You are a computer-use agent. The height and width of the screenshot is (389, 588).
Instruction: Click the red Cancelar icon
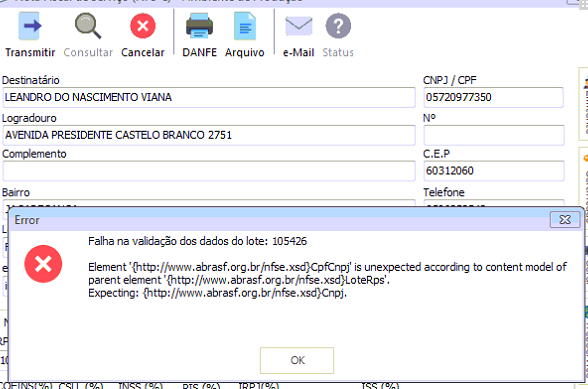click(143, 26)
